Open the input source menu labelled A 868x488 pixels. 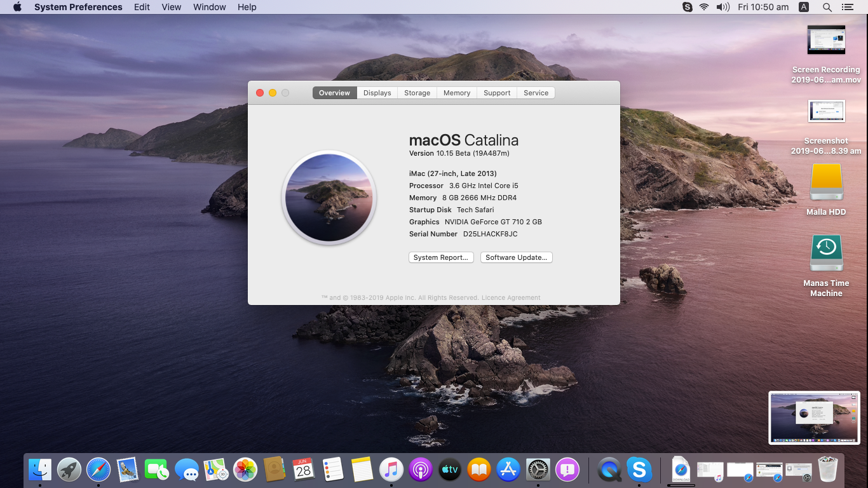[x=804, y=7]
